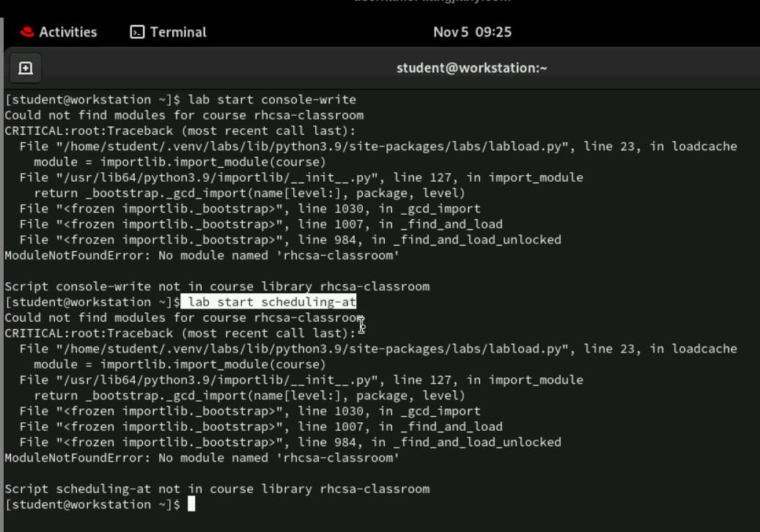This screenshot has width=760, height=532.
Task: Click the highlighted lab start scheduling-at command
Action: (x=271, y=302)
